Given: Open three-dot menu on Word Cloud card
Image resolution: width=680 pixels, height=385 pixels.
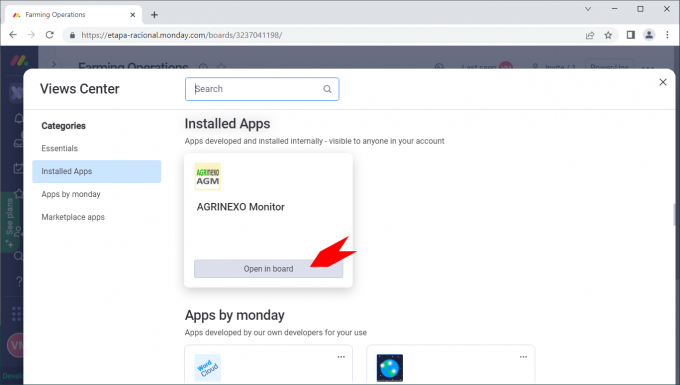Looking at the screenshot, I should coord(341,357).
